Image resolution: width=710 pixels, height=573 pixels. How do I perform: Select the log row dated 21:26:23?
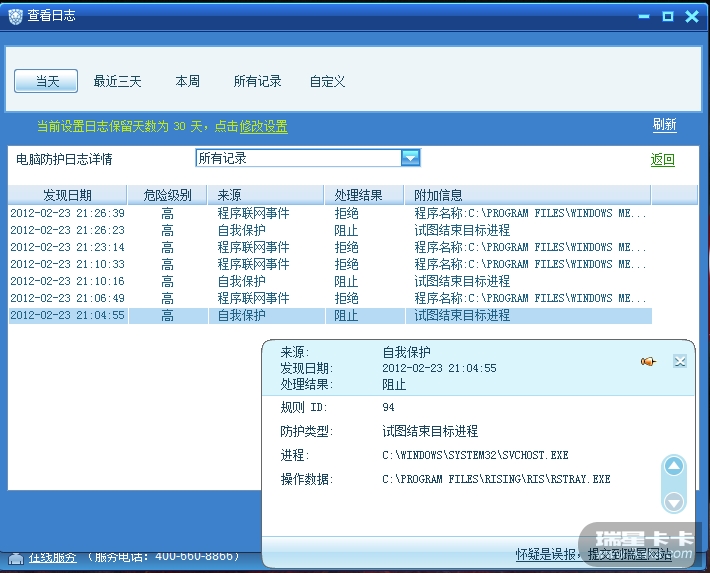[330, 230]
